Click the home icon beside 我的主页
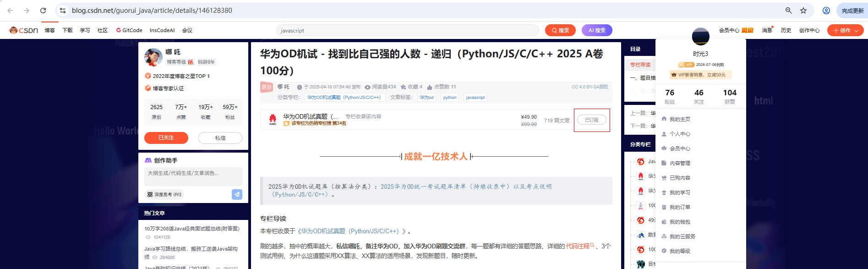868x269 pixels. (x=664, y=119)
